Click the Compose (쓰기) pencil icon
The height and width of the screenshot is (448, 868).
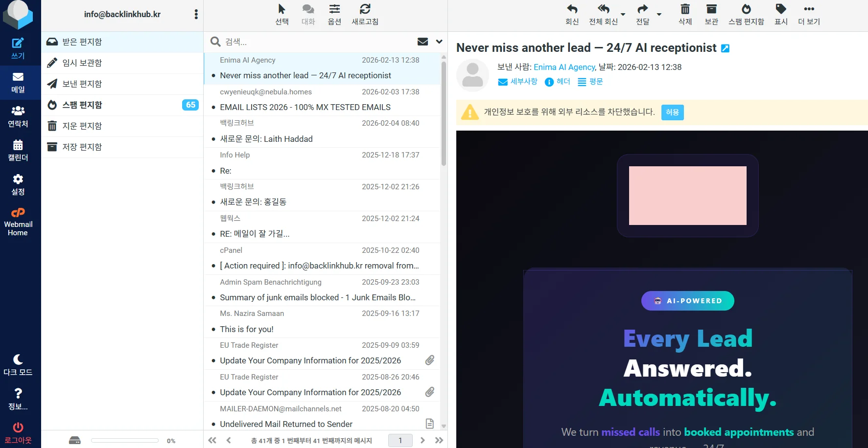click(x=18, y=44)
